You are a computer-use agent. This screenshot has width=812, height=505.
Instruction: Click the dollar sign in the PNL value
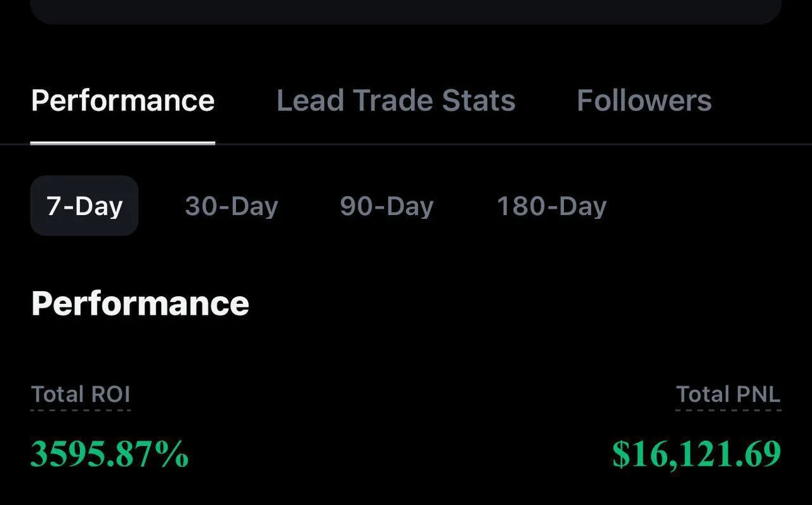tap(620, 454)
